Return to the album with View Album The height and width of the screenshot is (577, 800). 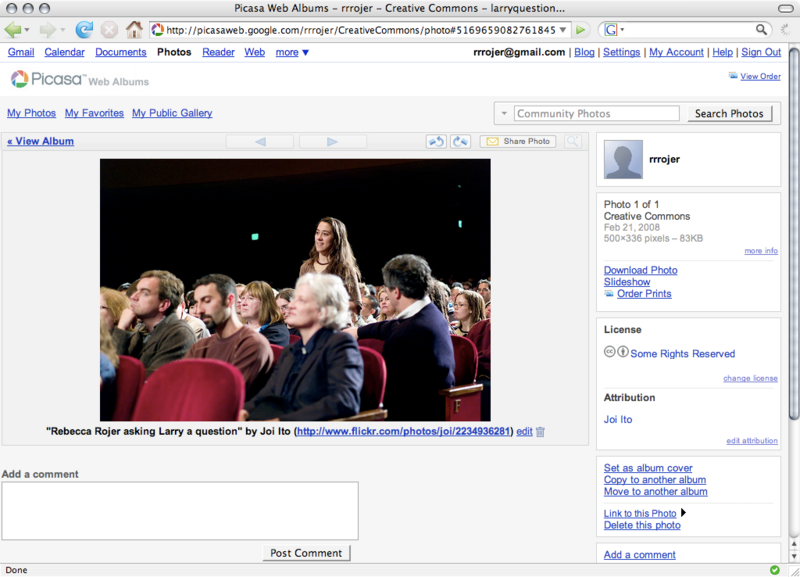point(40,141)
